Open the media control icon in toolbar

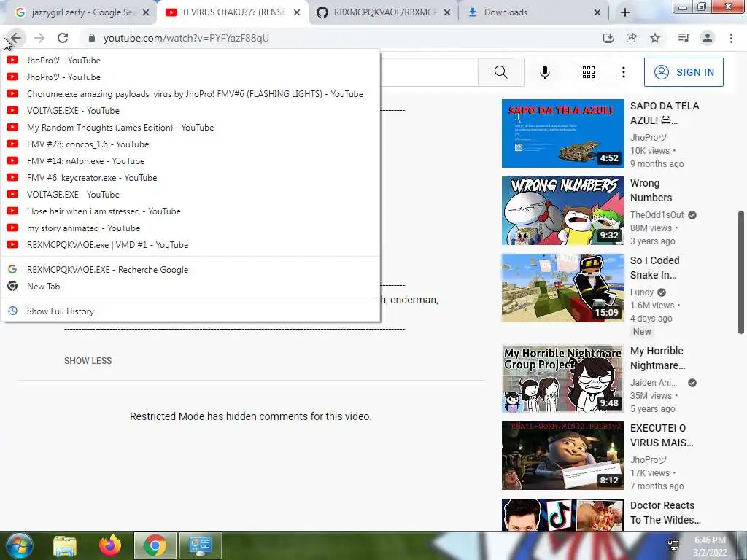(x=684, y=38)
